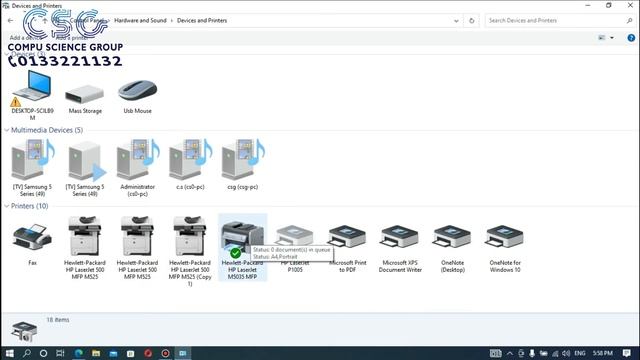Select HP LaserJet 500 MFP M525 (Copy 1)
640x360 pixels.
pos(190,251)
